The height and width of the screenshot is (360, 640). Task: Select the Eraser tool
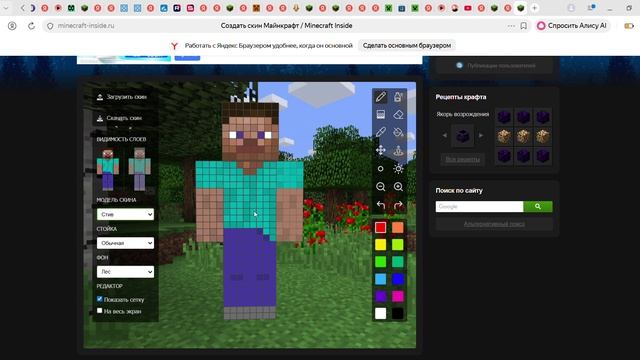pyautogui.click(x=398, y=115)
